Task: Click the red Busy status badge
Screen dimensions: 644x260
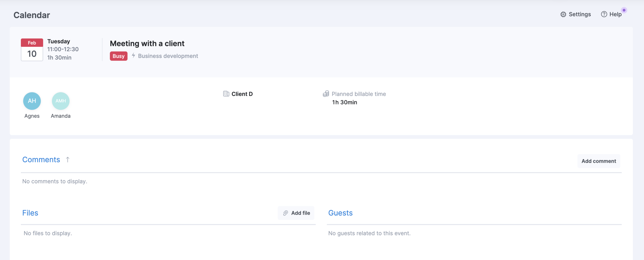Action: pos(118,56)
